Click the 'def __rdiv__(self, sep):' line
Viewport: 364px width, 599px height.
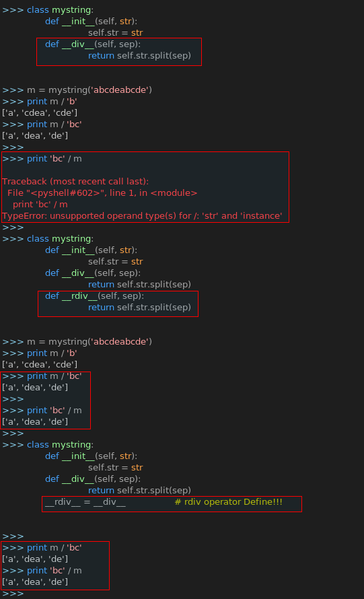(x=94, y=296)
